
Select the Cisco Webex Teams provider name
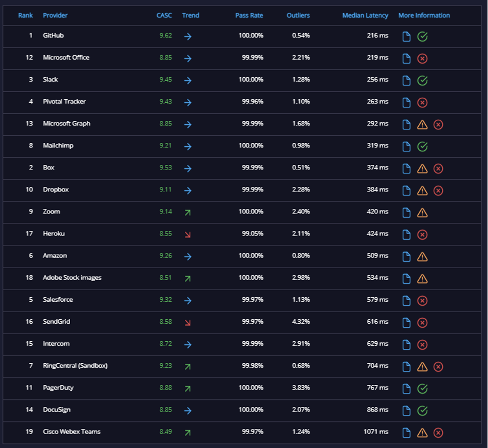pyautogui.click(x=72, y=431)
